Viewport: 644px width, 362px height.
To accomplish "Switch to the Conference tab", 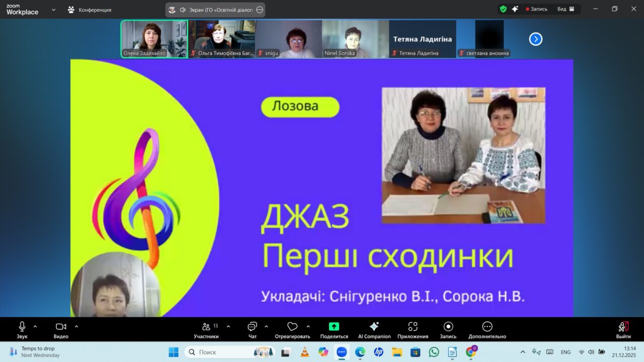I will click(x=90, y=10).
